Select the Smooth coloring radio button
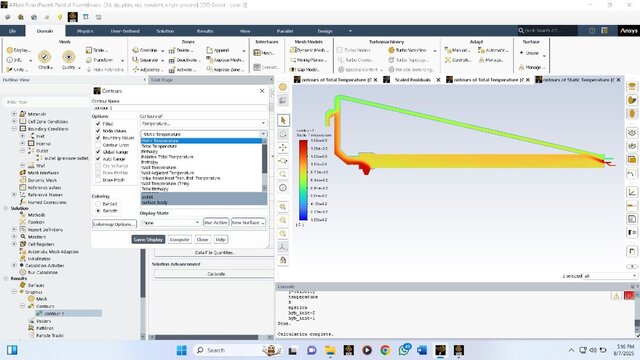This screenshot has height=360, width=640. (98, 211)
